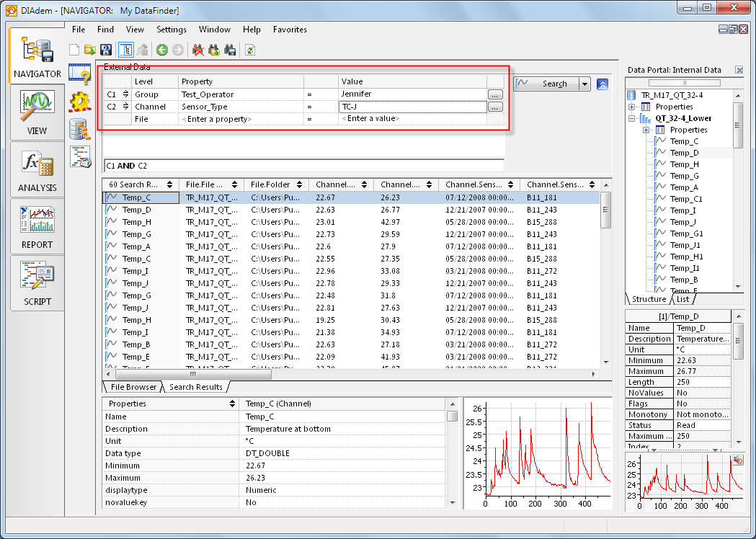Open the REPORT panel
Screen dimensions: 756x539
pos(37,226)
